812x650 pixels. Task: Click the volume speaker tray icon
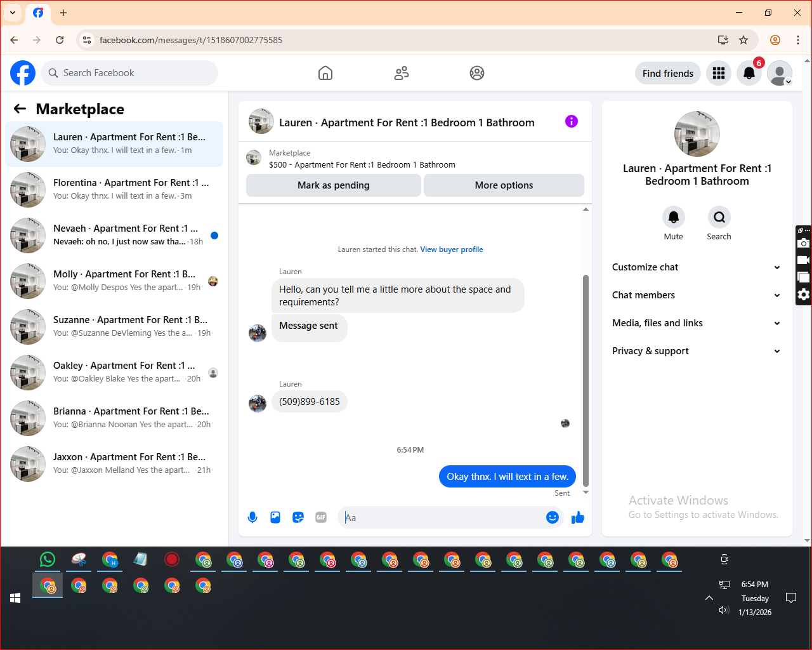[x=724, y=610]
